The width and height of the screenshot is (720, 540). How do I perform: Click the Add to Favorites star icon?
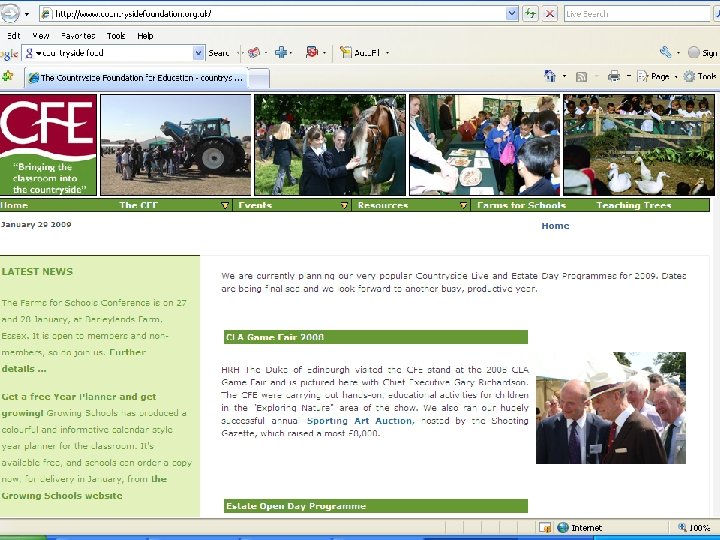click(8, 76)
